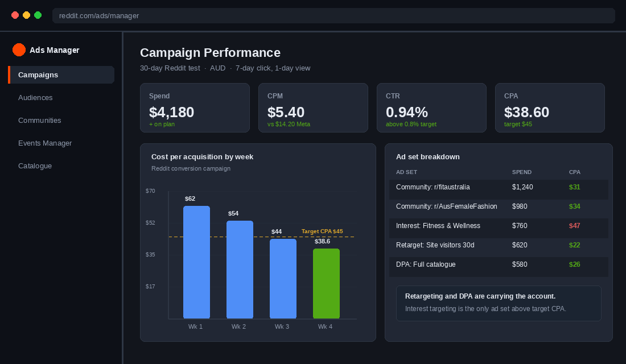Click the red window close dot
The width and height of the screenshot is (626, 364).
[x=15, y=15]
